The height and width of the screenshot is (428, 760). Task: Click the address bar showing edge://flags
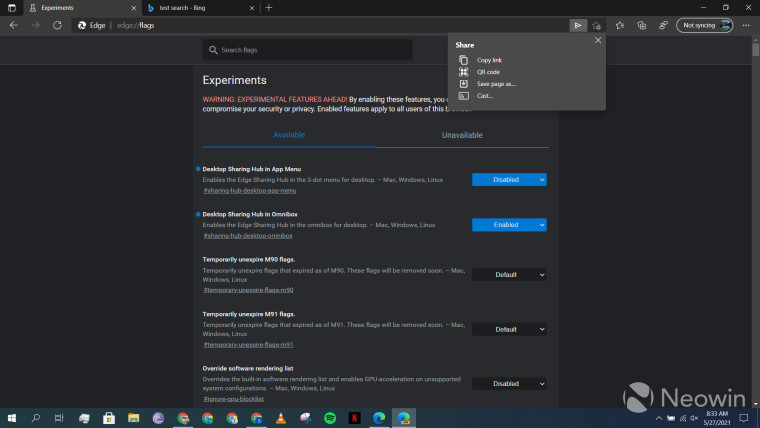click(x=320, y=25)
